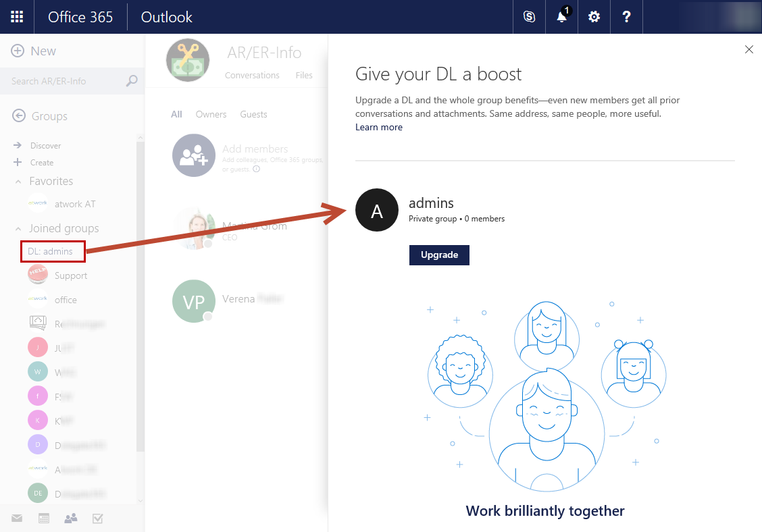
Task: Collapse the Favorites section
Action: [x=18, y=182]
